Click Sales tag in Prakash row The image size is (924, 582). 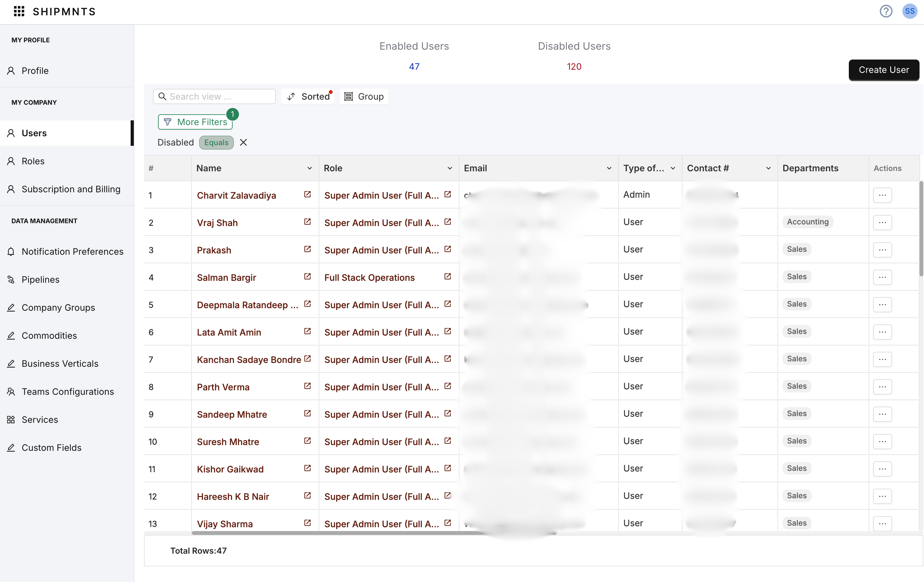tap(797, 249)
